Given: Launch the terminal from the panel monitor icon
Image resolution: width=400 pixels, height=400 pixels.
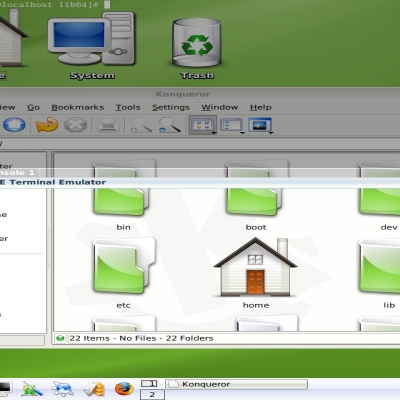Looking at the screenshot, I should (5, 389).
